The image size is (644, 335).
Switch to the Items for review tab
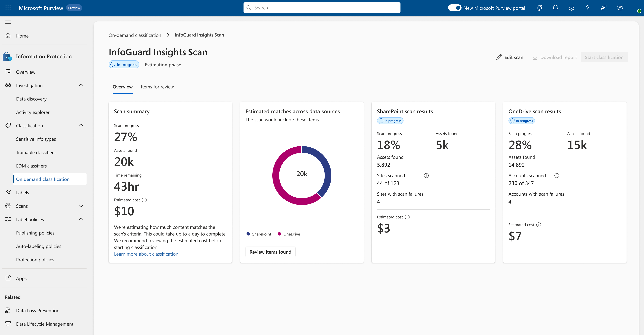pyautogui.click(x=157, y=87)
